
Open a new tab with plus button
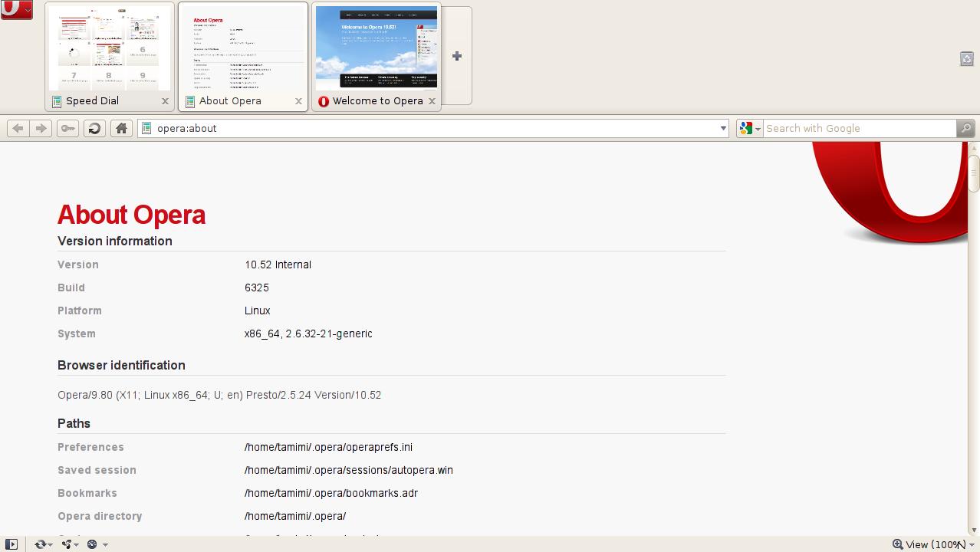[x=457, y=56]
